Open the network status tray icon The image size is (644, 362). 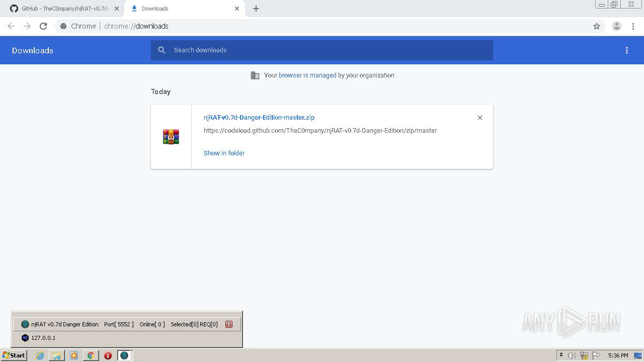tap(584, 355)
